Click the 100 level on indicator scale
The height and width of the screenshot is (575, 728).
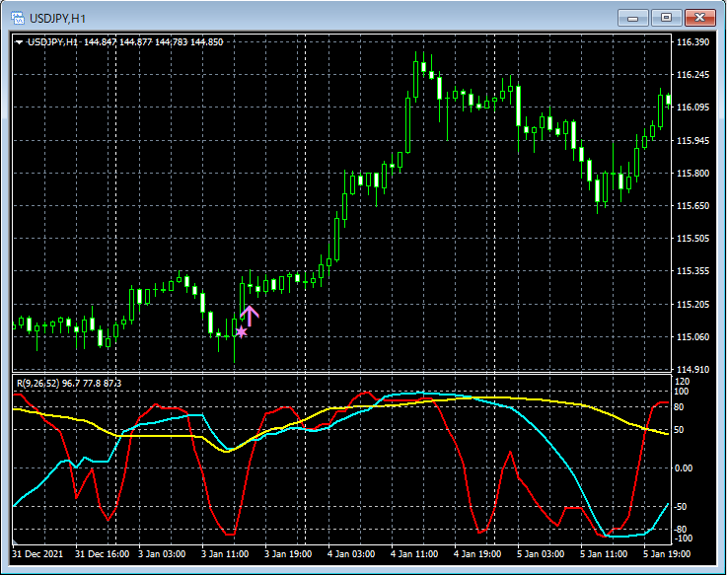coord(683,392)
